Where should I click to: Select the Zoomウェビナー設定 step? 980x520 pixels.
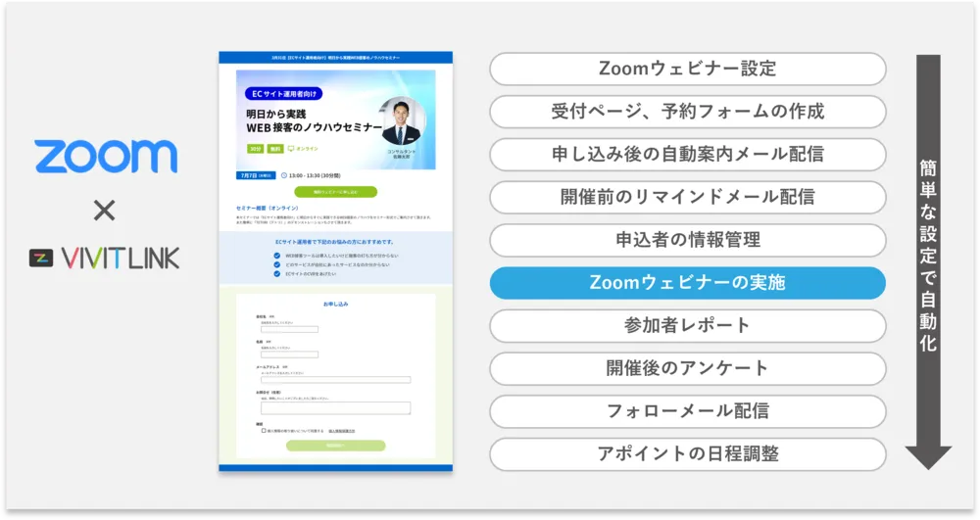(687, 70)
